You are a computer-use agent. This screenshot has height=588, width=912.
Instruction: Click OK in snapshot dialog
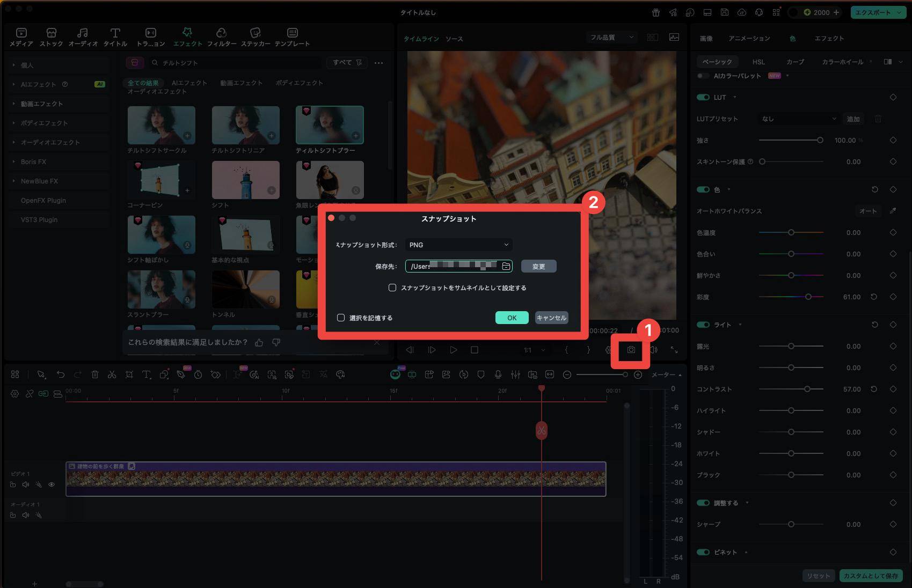(512, 318)
